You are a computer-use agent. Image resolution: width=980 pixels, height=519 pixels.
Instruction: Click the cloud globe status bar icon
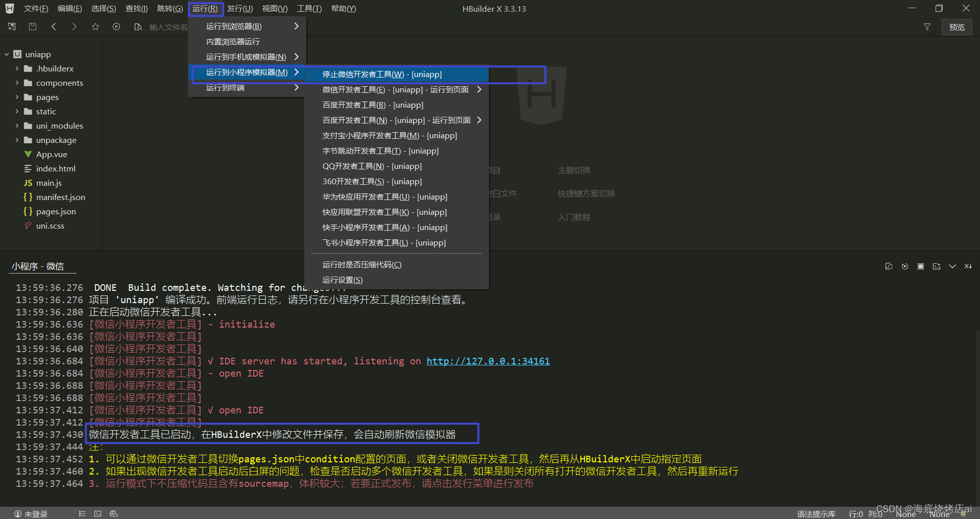click(114, 514)
